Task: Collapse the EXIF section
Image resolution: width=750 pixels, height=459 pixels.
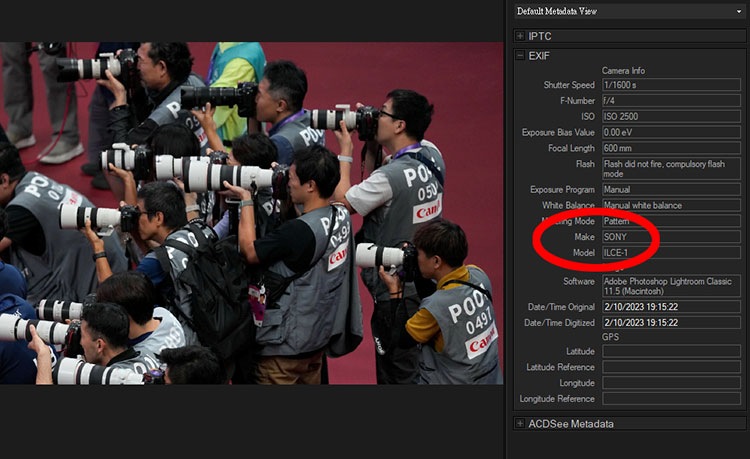Action: [x=520, y=56]
